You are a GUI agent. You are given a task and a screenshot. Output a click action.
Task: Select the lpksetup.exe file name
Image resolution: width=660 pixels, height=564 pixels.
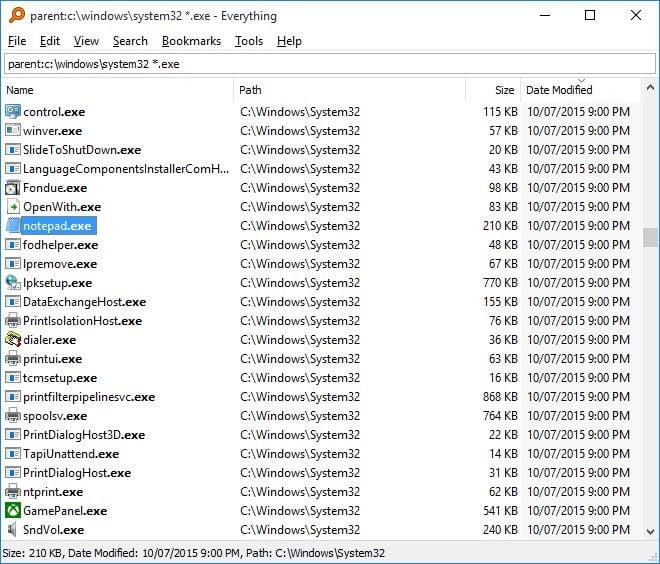coord(58,282)
